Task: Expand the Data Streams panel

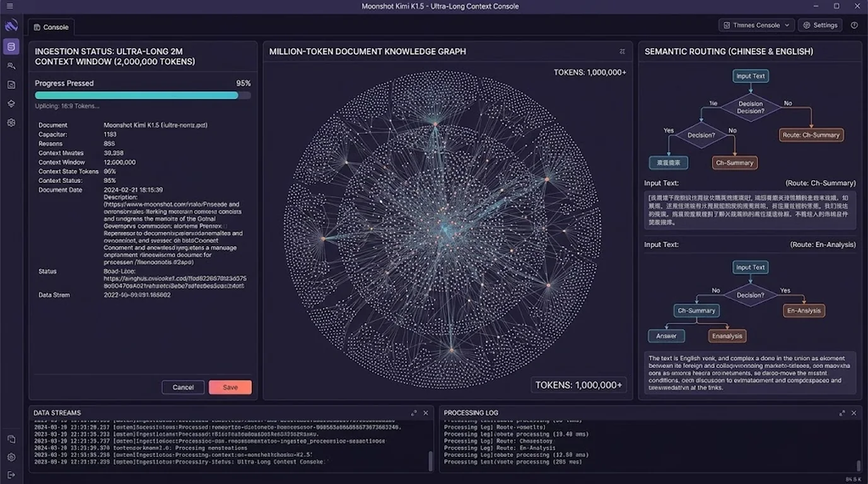Action: click(x=414, y=413)
